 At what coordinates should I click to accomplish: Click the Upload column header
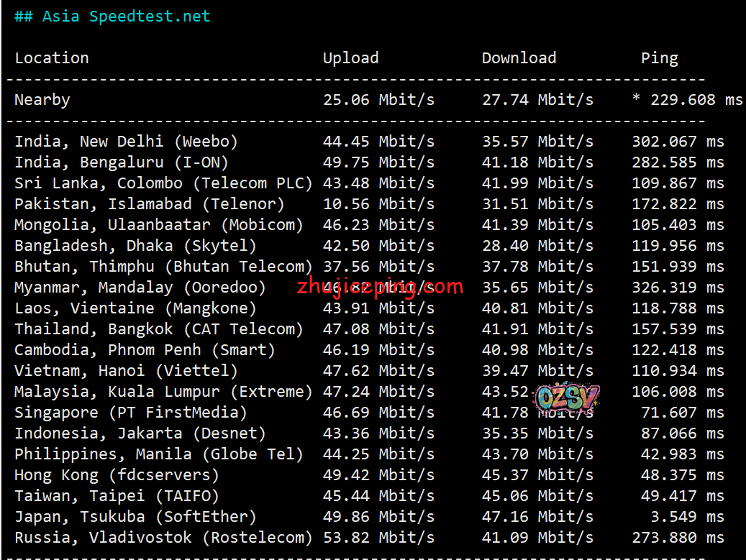pos(350,58)
